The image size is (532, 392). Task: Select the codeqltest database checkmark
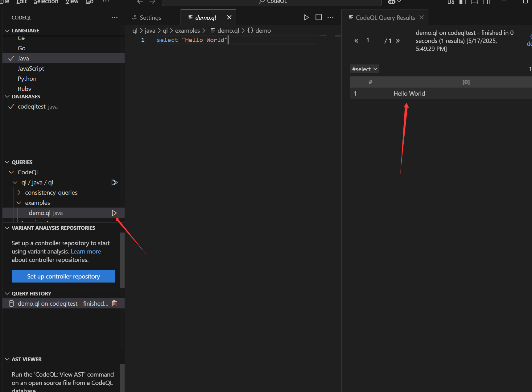[11, 106]
